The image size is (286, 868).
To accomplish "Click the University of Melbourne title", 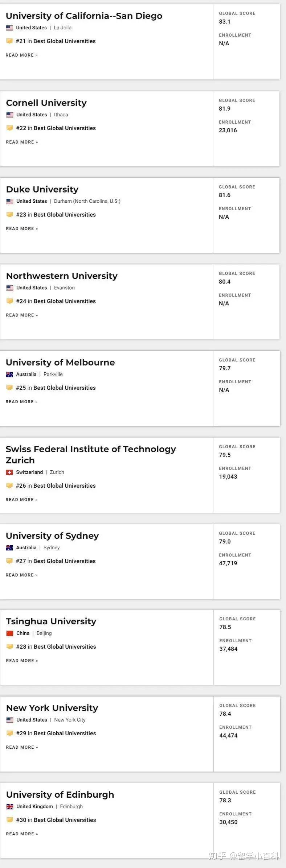I will coord(60,363).
